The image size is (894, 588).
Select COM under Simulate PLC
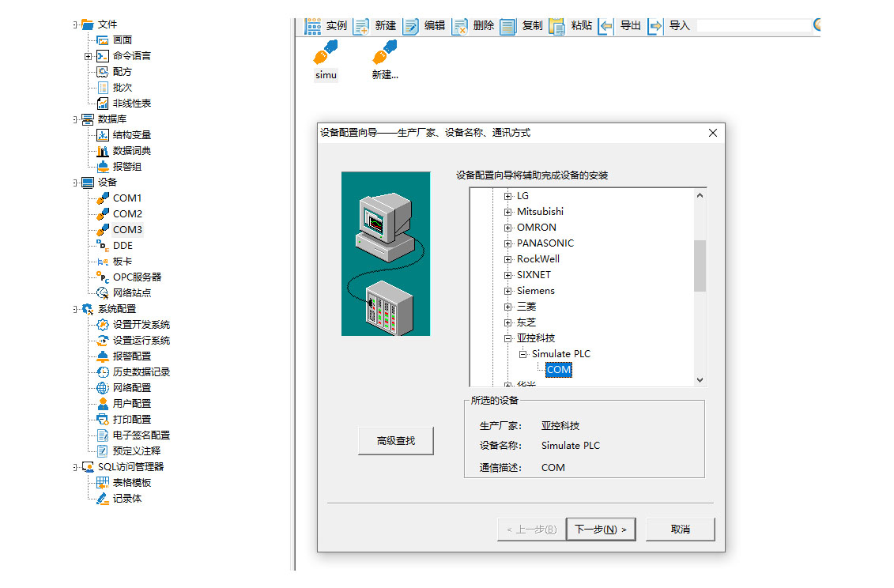tap(558, 370)
